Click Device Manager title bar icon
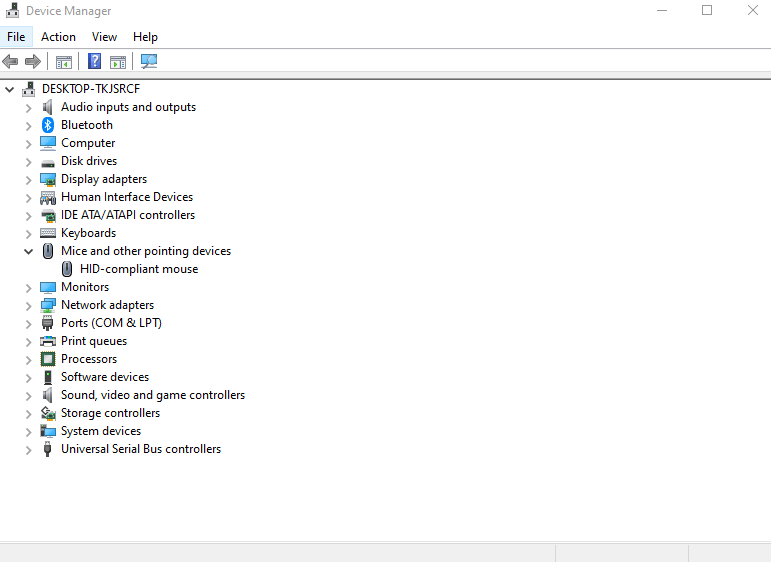 [13, 10]
